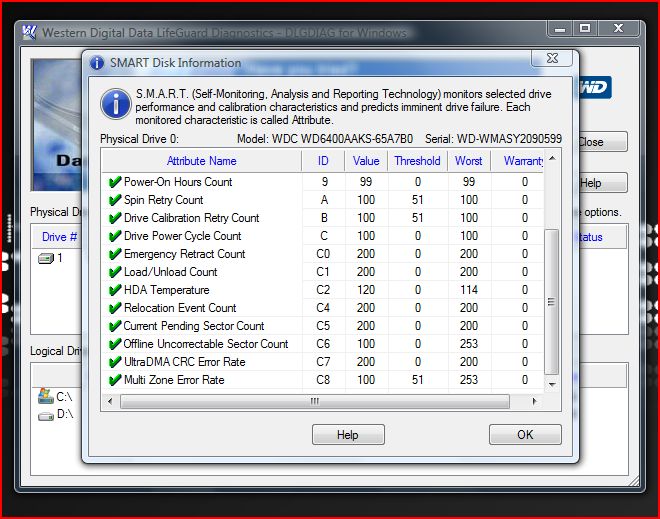Select the HDA Temperature row text
660x519 pixels.
click(167, 290)
